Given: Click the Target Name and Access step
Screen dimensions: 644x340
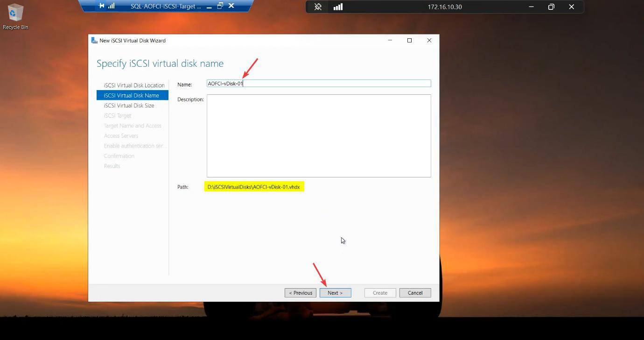Looking at the screenshot, I should pos(133,126).
